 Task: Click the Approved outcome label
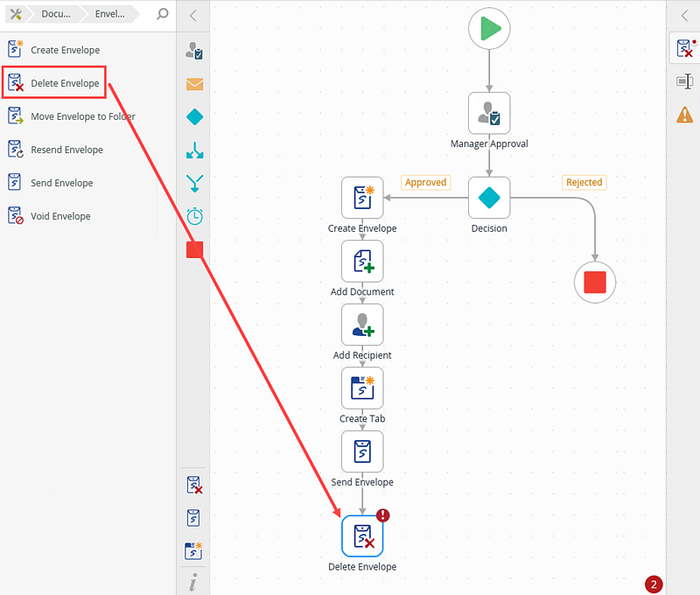pos(426,182)
